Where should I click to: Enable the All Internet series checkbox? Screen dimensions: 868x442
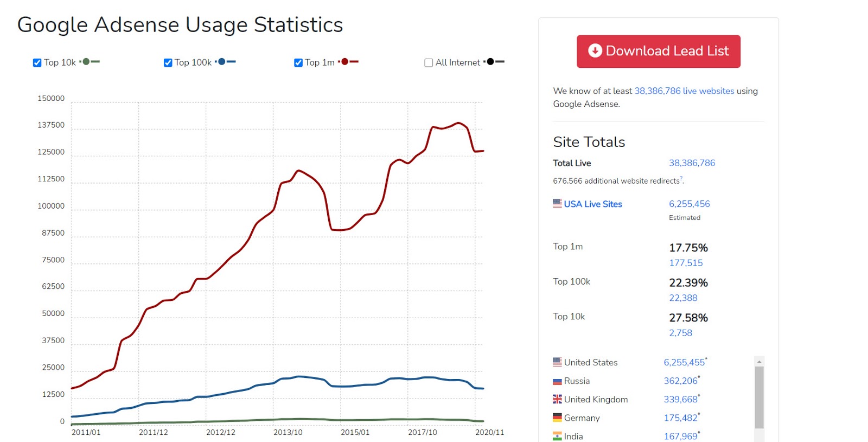(x=429, y=63)
